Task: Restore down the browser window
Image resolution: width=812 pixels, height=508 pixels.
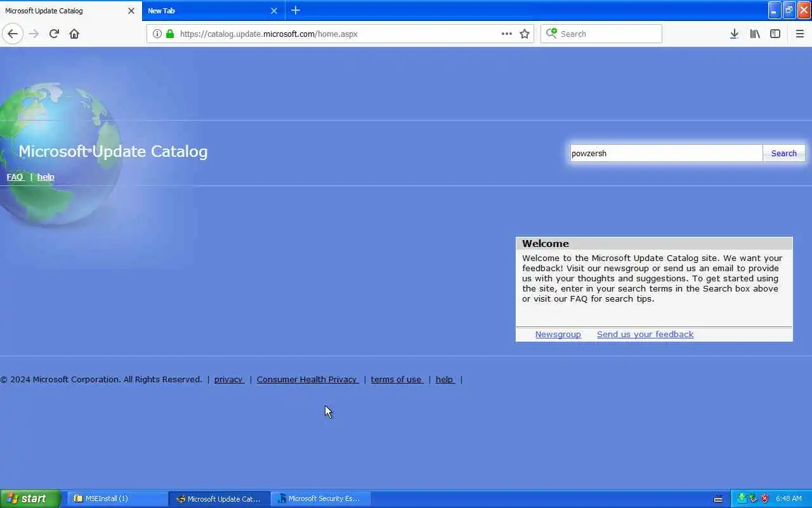Action: point(789,10)
